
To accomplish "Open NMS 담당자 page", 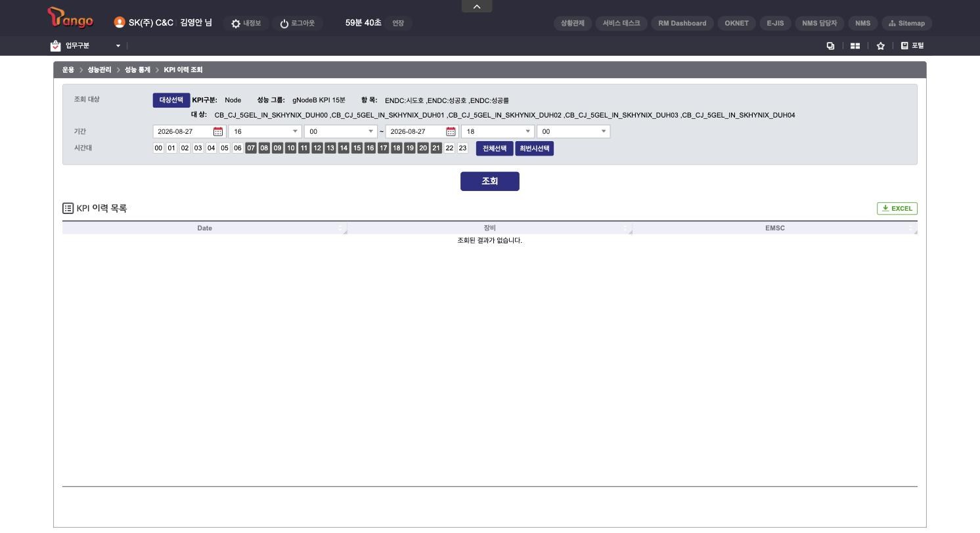I will 819,23.
